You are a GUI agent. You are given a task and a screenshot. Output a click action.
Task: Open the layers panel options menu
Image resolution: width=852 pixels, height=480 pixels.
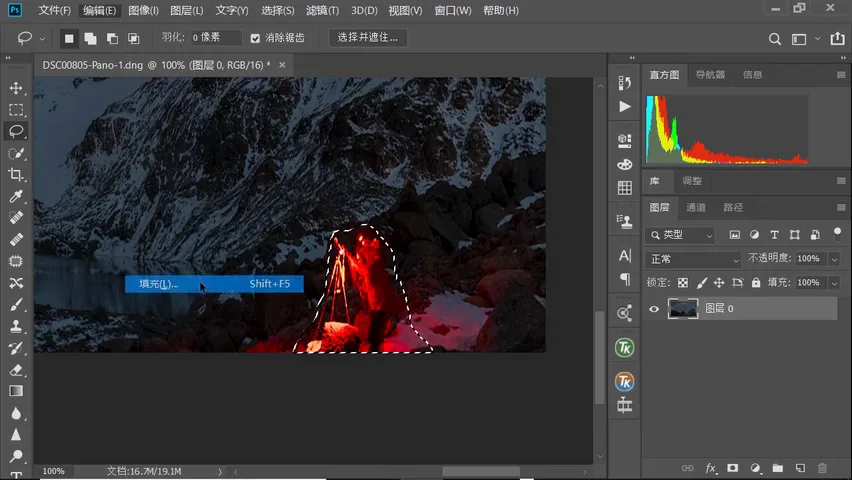click(x=841, y=208)
